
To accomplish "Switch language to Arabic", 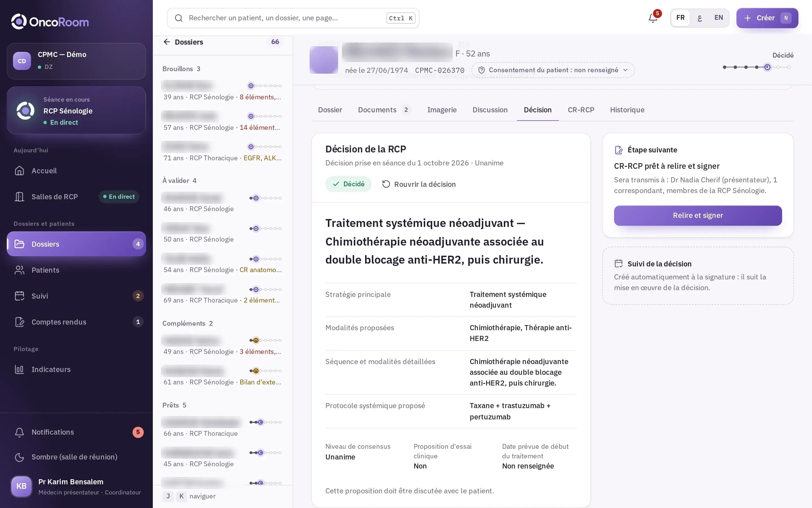I will [700, 18].
